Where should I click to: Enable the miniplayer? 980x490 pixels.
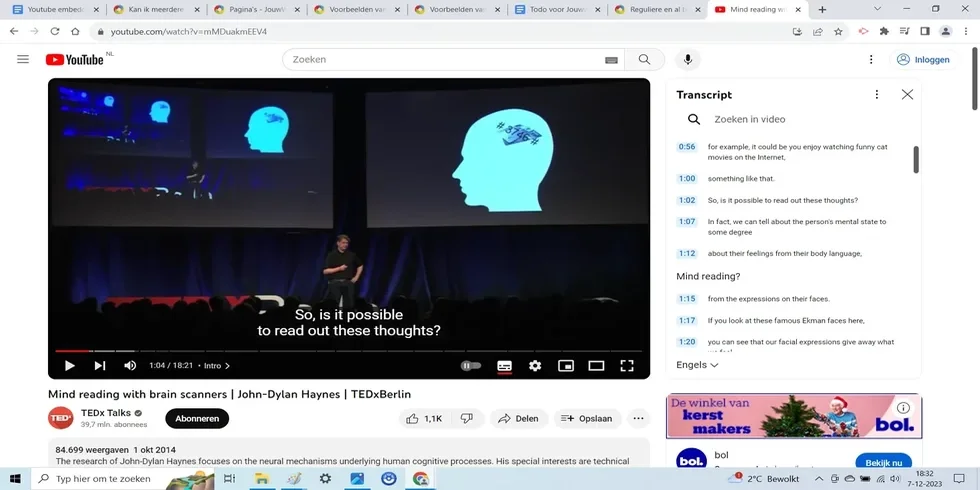coord(566,366)
